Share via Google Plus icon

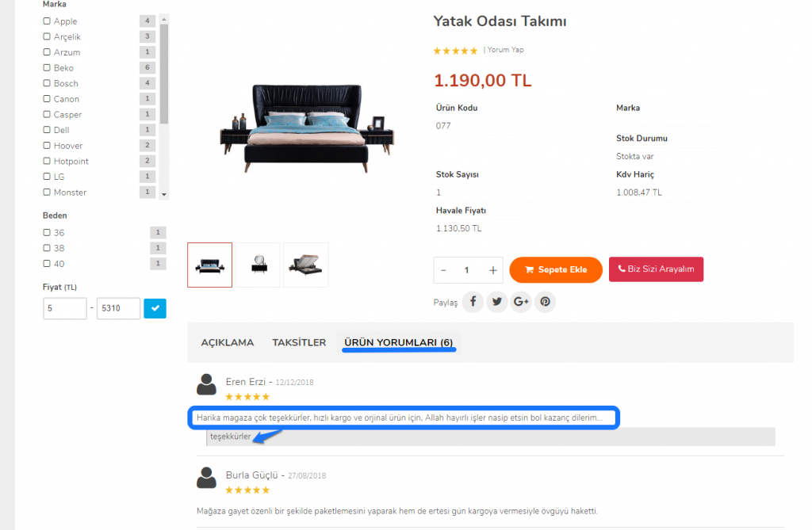[x=521, y=302]
